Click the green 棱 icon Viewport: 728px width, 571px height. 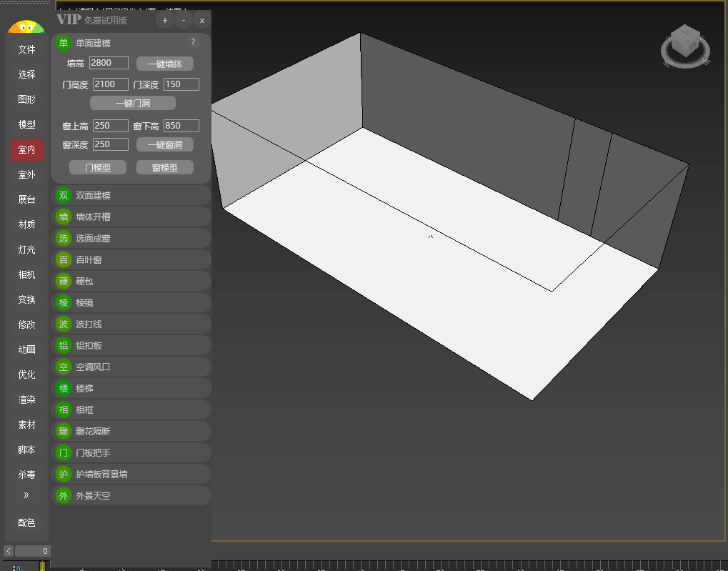click(x=63, y=302)
